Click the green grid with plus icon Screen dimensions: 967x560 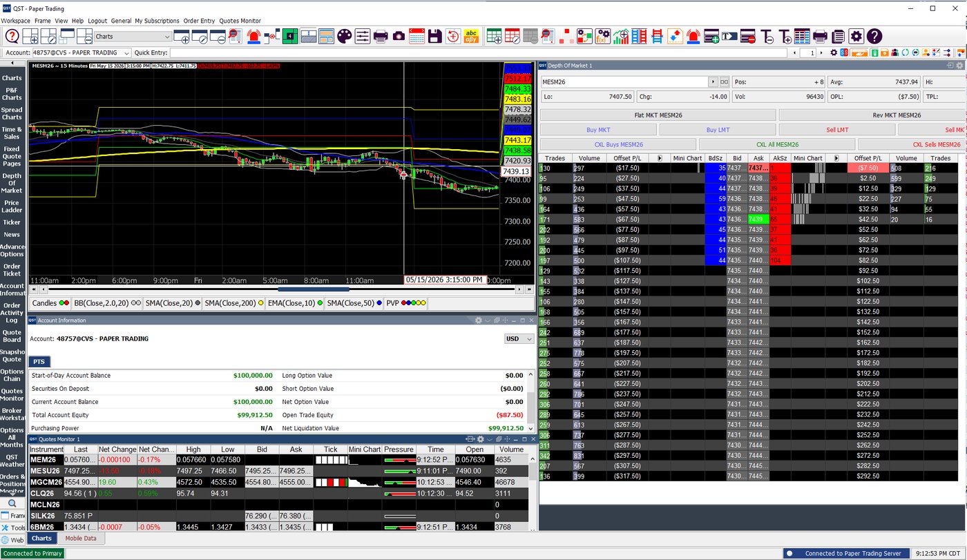coord(494,36)
